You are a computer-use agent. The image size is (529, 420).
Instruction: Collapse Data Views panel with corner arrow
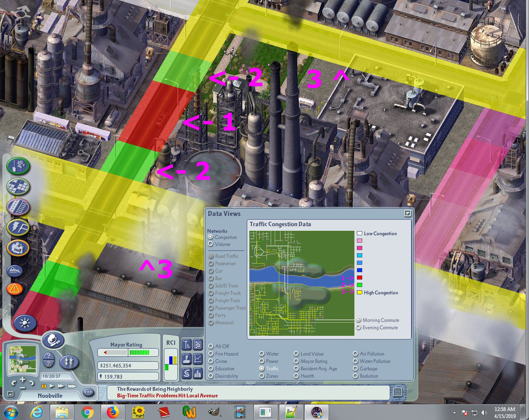click(x=407, y=213)
